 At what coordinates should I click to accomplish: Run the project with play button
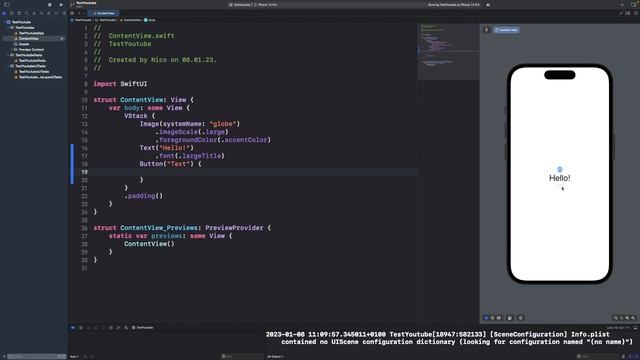[x=61, y=4]
